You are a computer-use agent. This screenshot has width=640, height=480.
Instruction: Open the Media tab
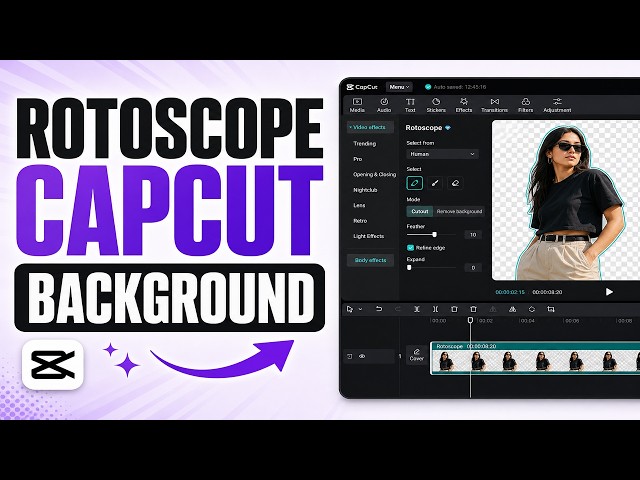point(357,105)
